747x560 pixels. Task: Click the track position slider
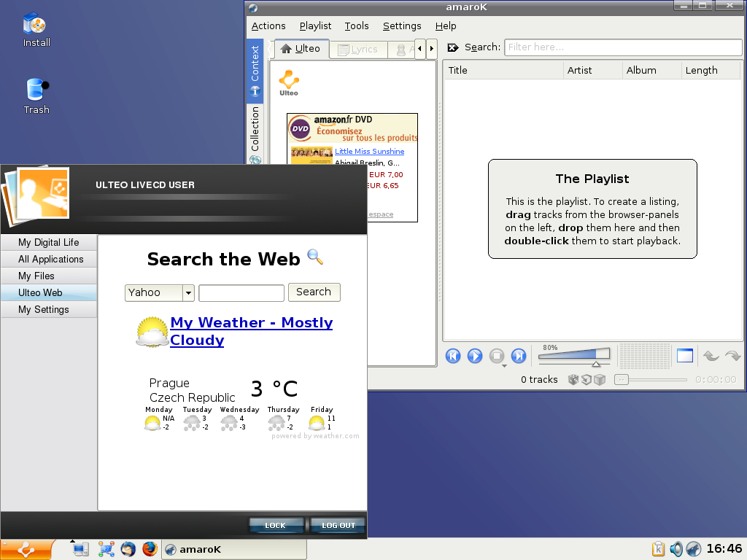click(651, 379)
